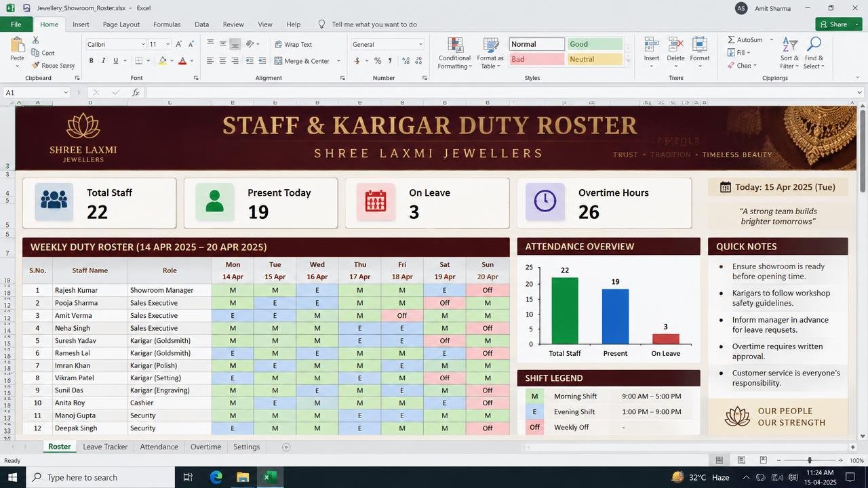Select Normal view icon in status bar
Image resolution: width=868 pixels, height=488 pixels.
pyautogui.click(x=719, y=460)
